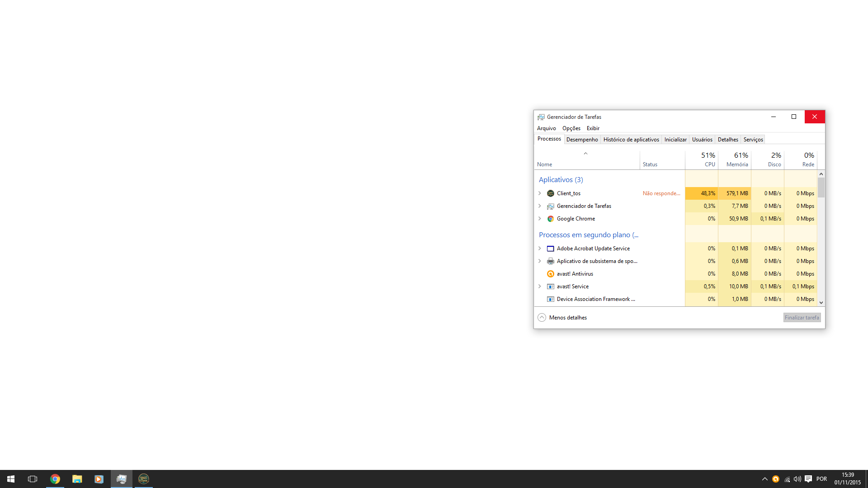Viewport: 868px width, 488px height.
Task: Click the Client_tos process icon
Action: pyautogui.click(x=550, y=193)
